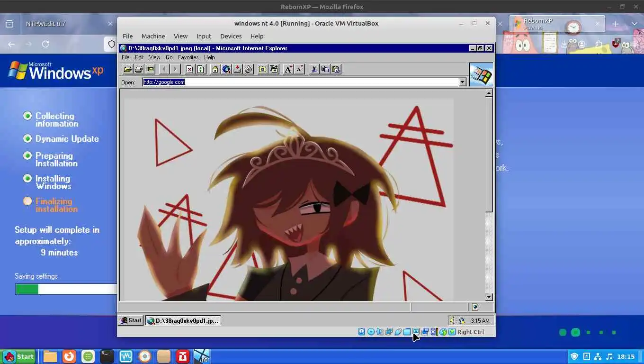The height and width of the screenshot is (364, 644).
Task: Click the VirtualBox optical disc status icon
Action: (x=371, y=332)
